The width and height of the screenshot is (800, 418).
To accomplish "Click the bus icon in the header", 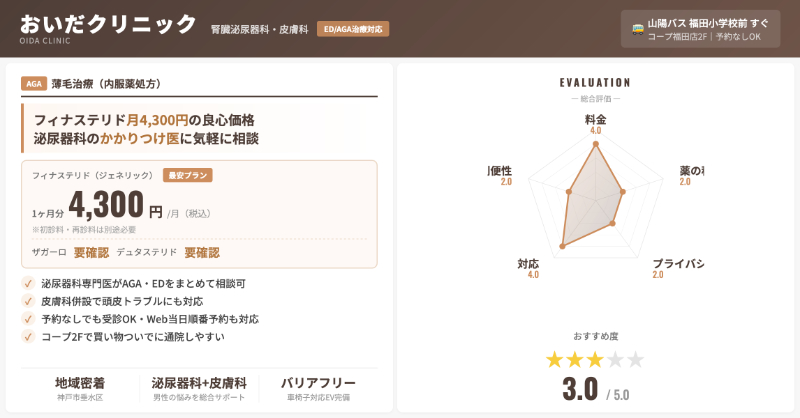I will (x=638, y=30).
